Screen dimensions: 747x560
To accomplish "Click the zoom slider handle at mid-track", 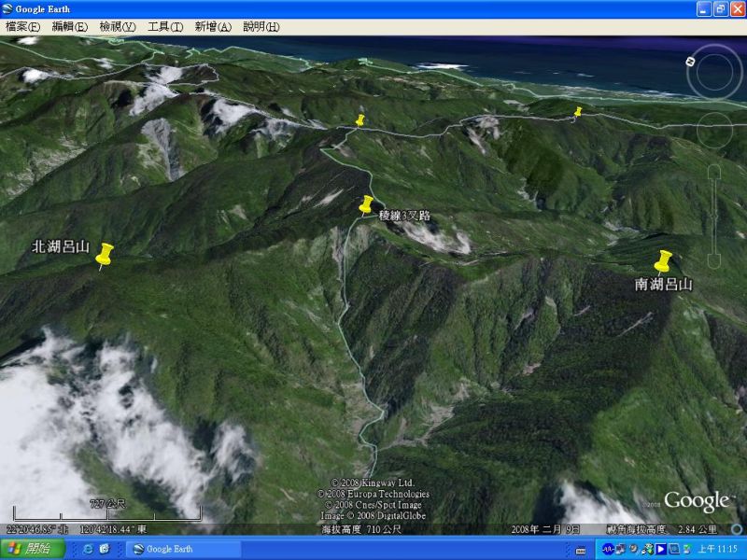I will click(713, 217).
